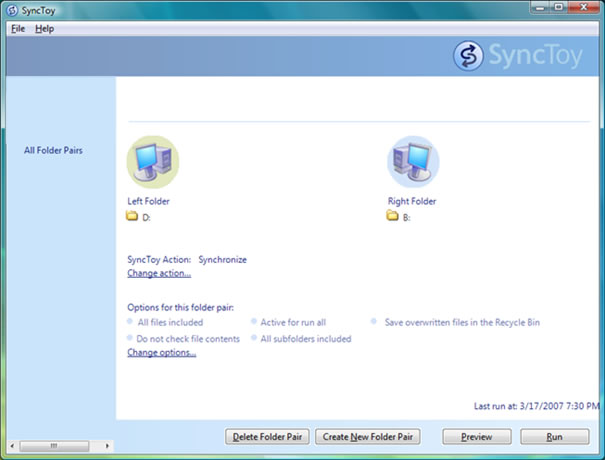This screenshot has height=460, width=605.
Task: Close the SyncToy window
Action: coord(583,7)
